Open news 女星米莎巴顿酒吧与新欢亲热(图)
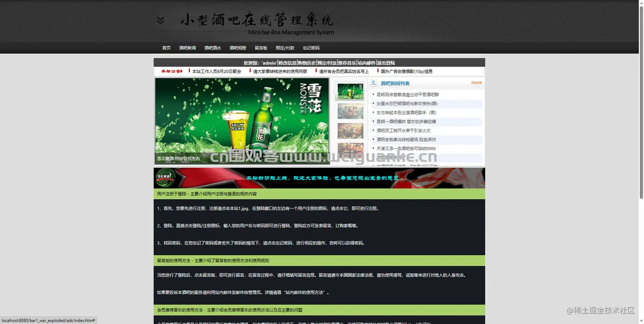This screenshot has height=324, width=644. pyautogui.click(x=407, y=104)
